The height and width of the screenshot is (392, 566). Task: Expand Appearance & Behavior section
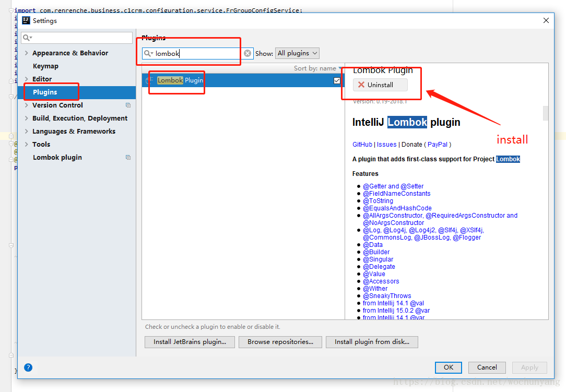pos(26,53)
